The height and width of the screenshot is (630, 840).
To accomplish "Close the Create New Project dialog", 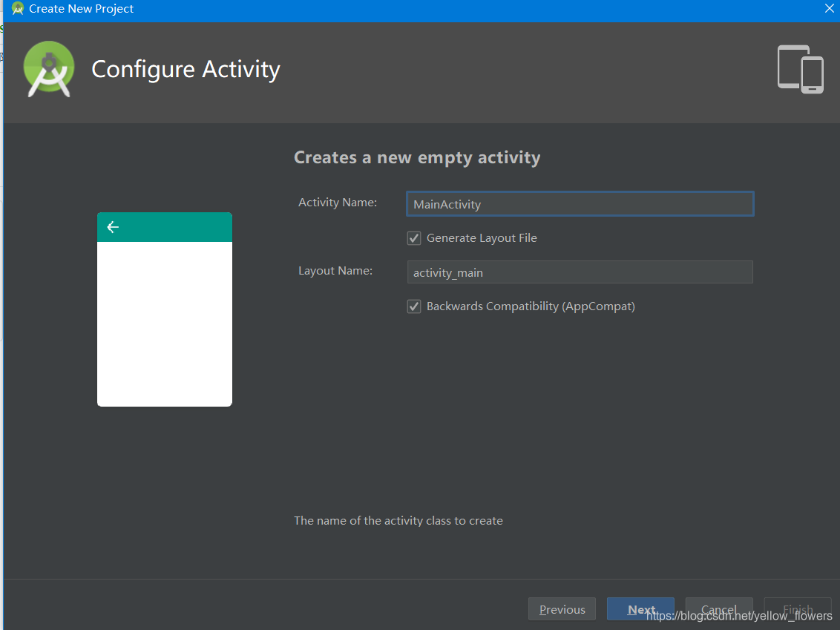I will point(830,9).
